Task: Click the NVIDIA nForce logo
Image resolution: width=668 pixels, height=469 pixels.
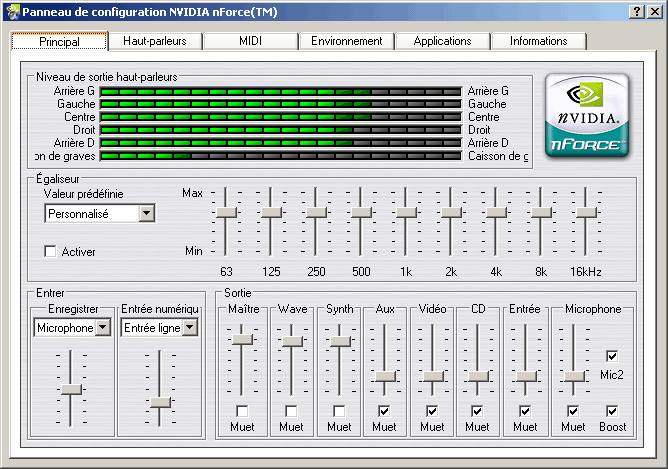Action: 587,115
